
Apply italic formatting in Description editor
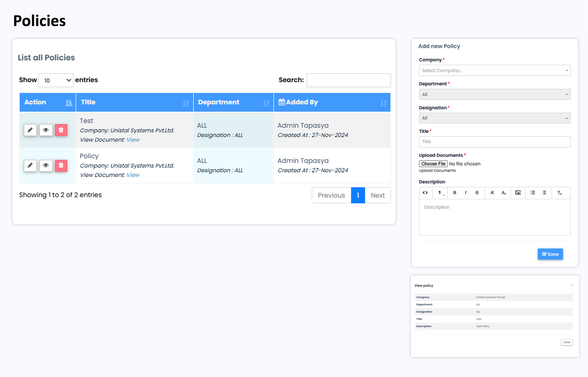[x=466, y=193]
